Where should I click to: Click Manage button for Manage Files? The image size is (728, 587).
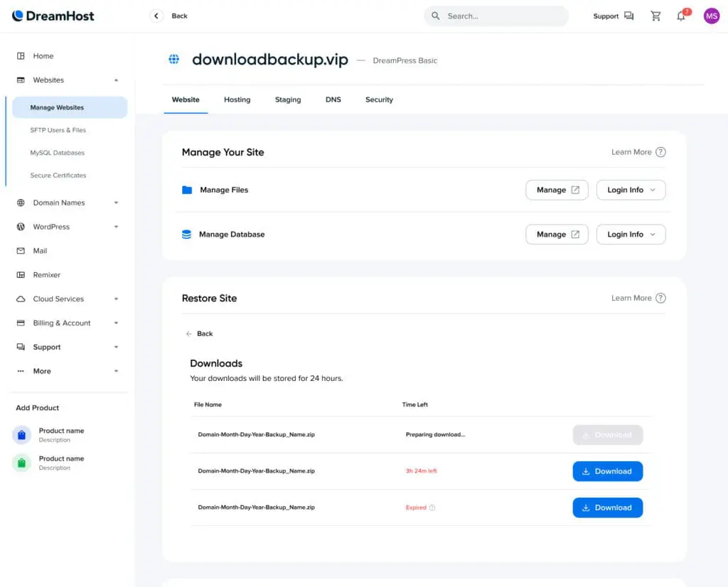557,190
